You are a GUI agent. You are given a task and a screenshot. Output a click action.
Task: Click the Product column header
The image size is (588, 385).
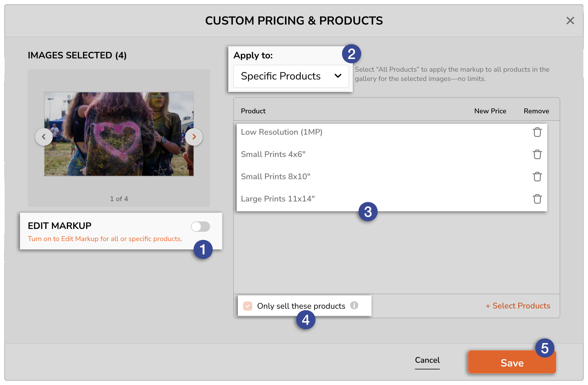pyautogui.click(x=253, y=111)
